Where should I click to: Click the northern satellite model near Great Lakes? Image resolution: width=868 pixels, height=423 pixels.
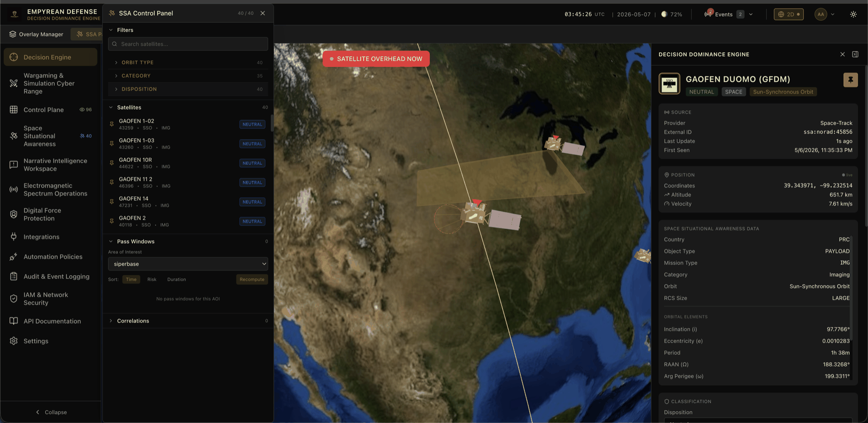click(564, 145)
